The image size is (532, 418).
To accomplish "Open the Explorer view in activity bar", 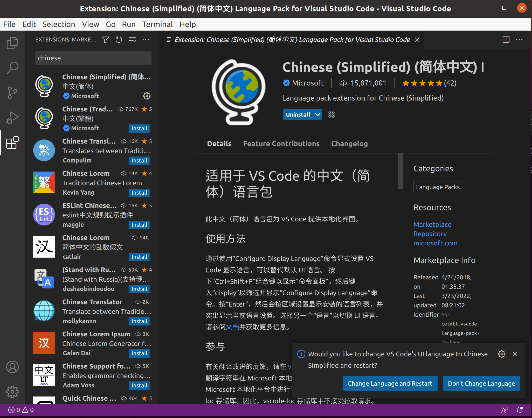I will [12, 43].
